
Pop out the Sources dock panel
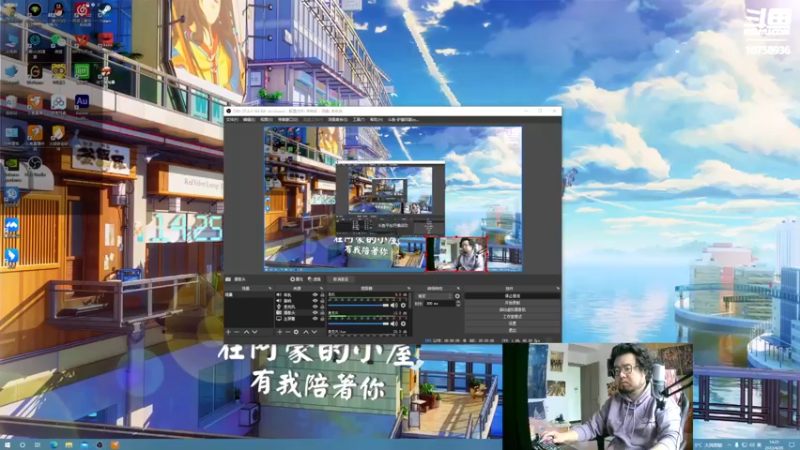click(x=321, y=288)
